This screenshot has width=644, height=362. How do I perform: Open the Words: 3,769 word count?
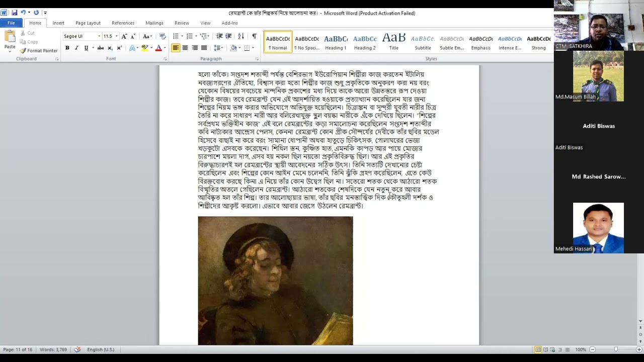pyautogui.click(x=53, y=349)
